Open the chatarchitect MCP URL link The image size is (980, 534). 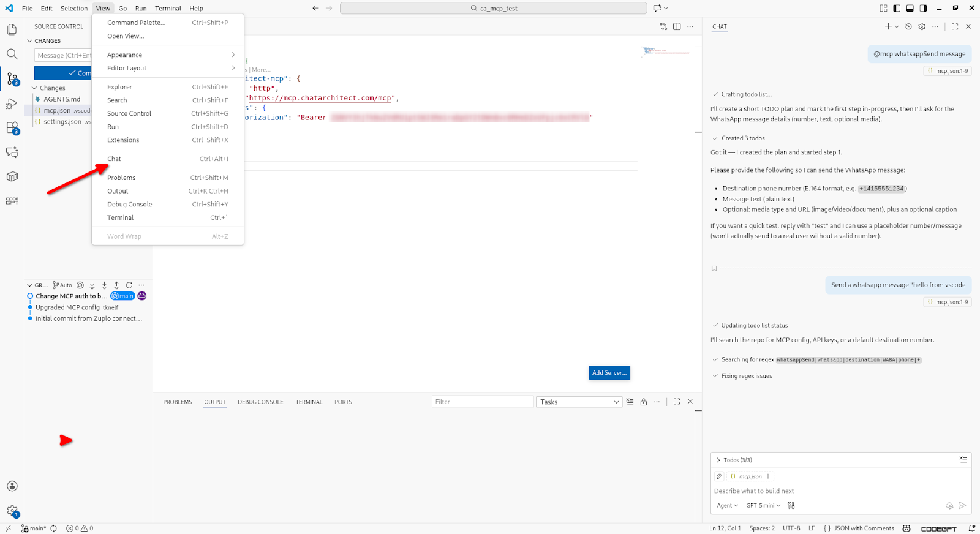(321, 98)
